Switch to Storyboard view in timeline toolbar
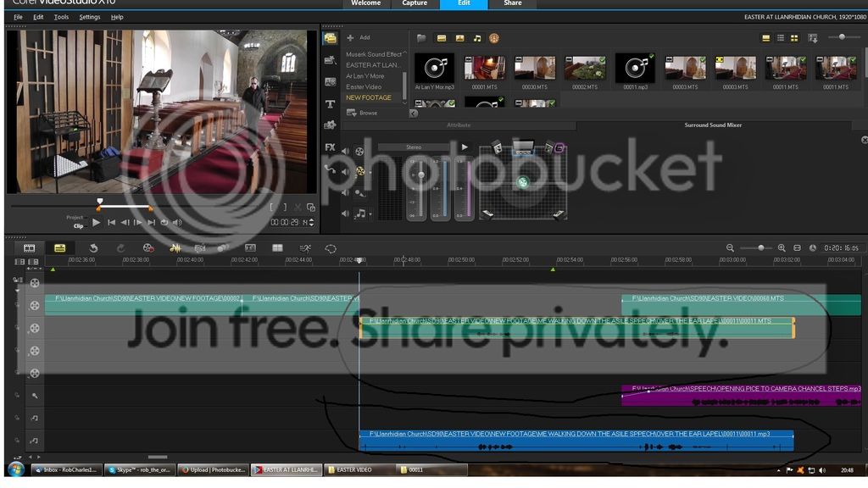This screenshot has width=868, height=488. click(x=30, y=247)
